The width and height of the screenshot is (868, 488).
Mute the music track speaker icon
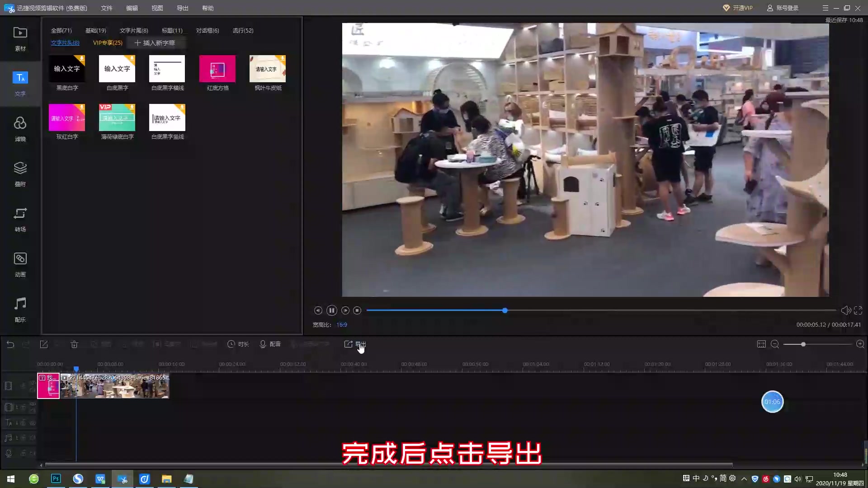(33, 437)
